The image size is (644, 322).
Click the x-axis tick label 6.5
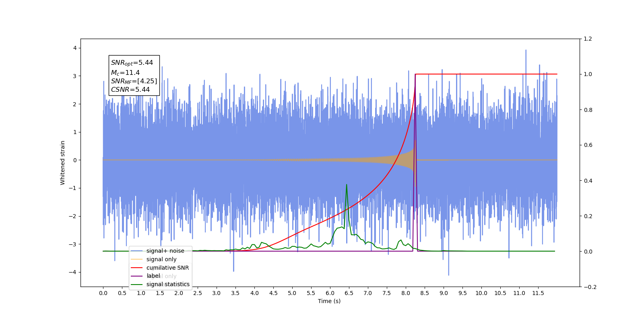(x=349, y=293)
